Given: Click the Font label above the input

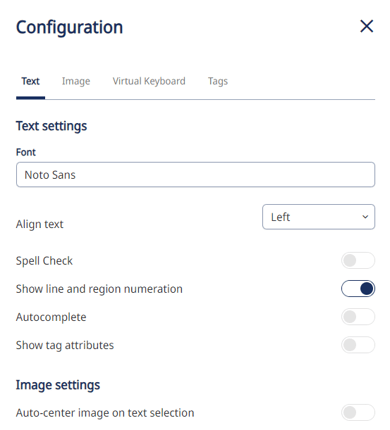Looking at the screenshot, I should coord(26,152).
